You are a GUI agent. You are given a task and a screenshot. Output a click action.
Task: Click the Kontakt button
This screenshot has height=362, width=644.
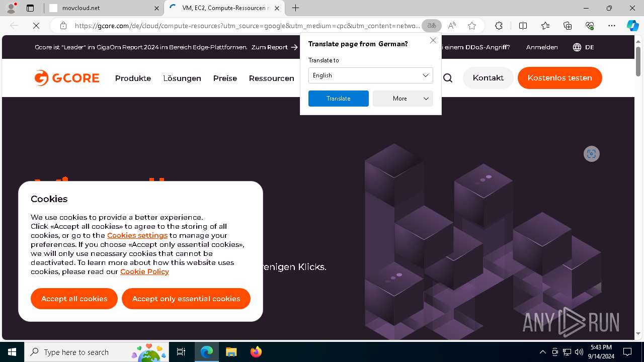[x=488, y=78]
